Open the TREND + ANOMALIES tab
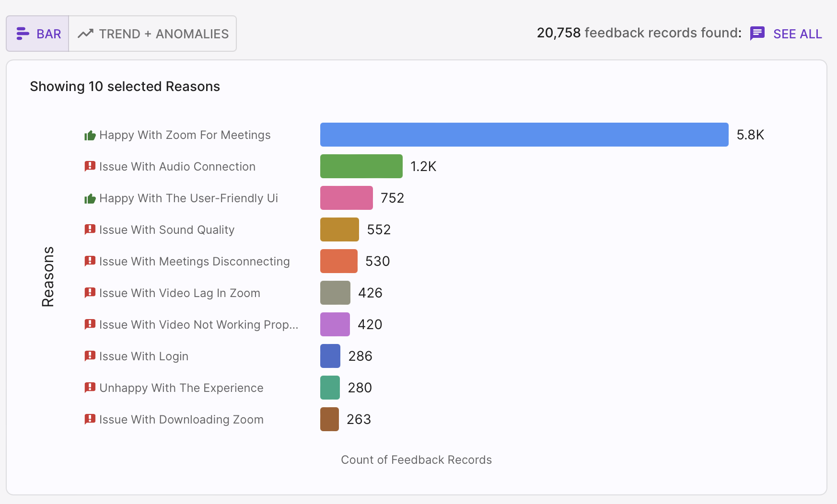 (152, 34)
